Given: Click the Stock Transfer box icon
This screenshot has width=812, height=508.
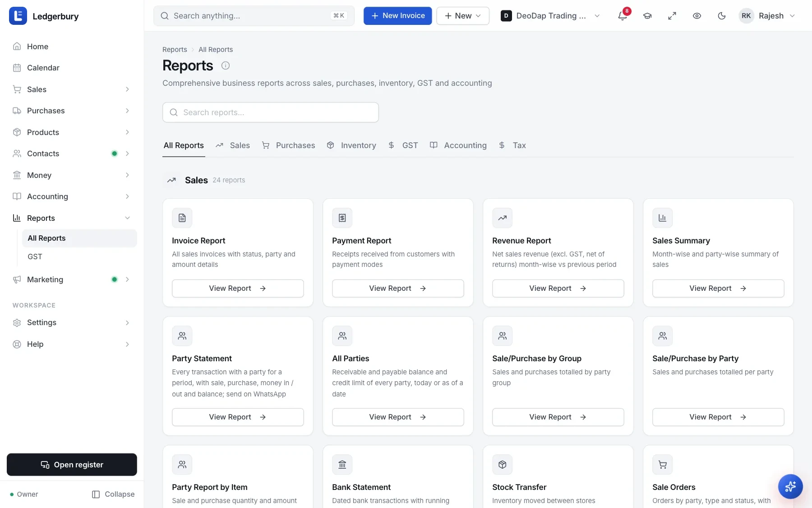Looking at the screenshot, I should pyautogui.click(x=503, y=465).
